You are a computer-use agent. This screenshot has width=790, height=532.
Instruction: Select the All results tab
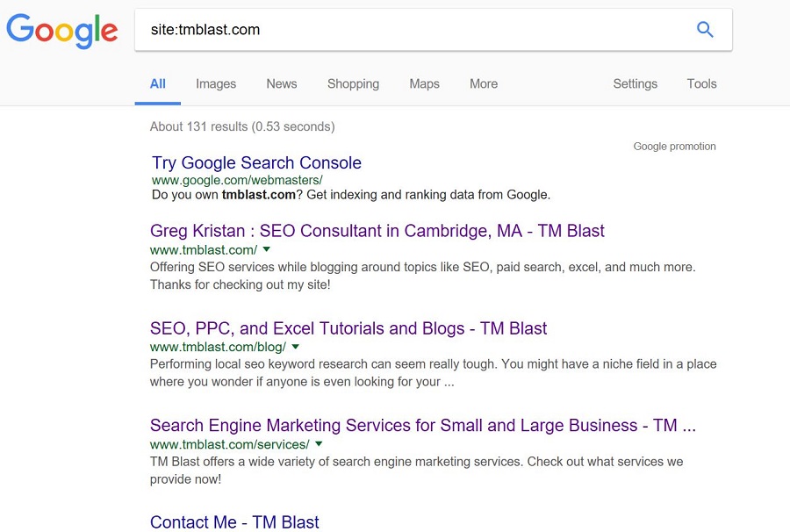point(158,84)
